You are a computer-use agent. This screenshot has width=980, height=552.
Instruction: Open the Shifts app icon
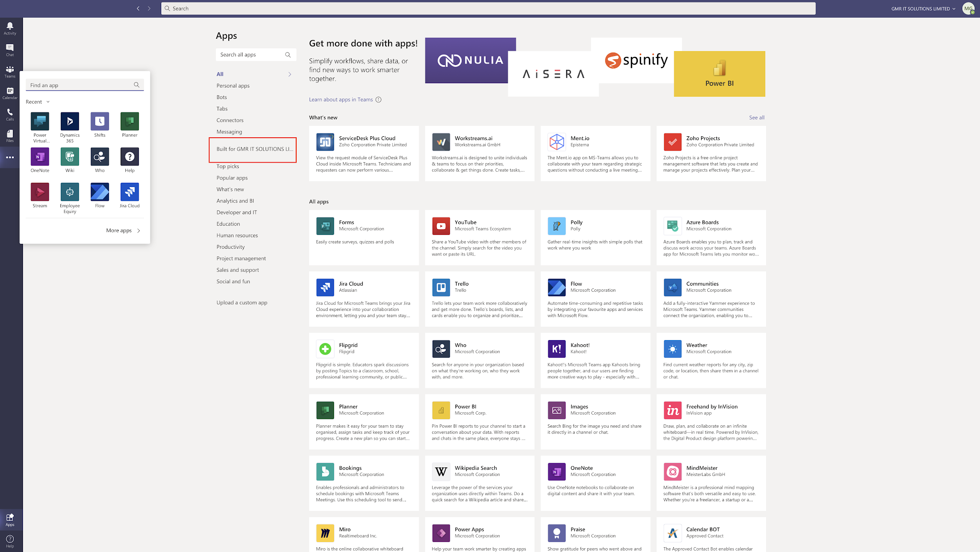(x=100, y=121)
